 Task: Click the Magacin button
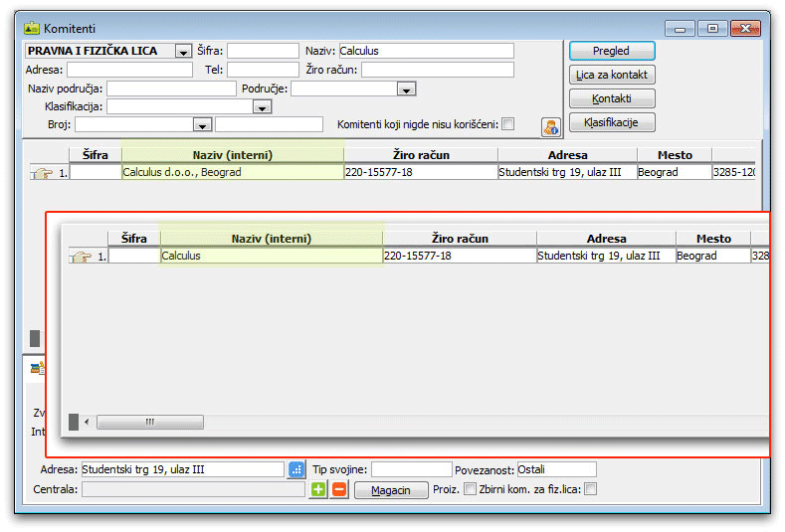(x=389, y=490)
